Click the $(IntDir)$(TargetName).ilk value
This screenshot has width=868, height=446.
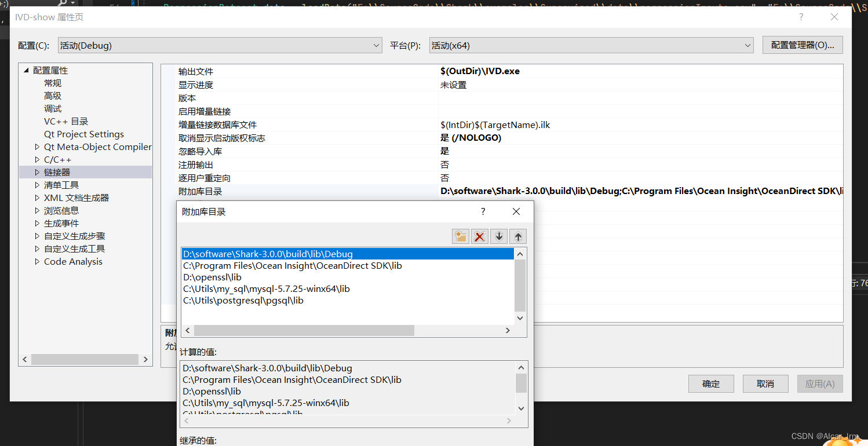(x=495, y=125)
